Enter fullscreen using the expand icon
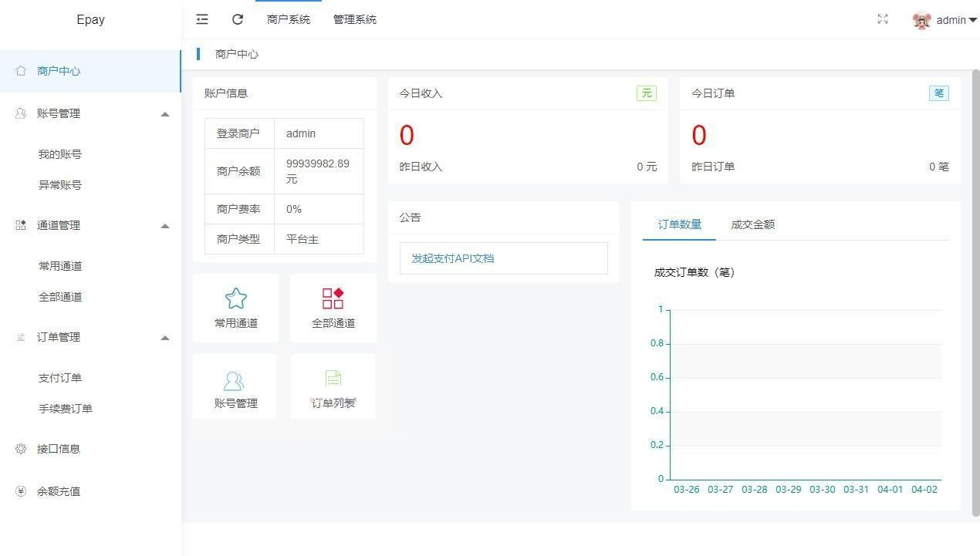The width and height of the screenshot is (980, 556). click(x=882, y=19)
